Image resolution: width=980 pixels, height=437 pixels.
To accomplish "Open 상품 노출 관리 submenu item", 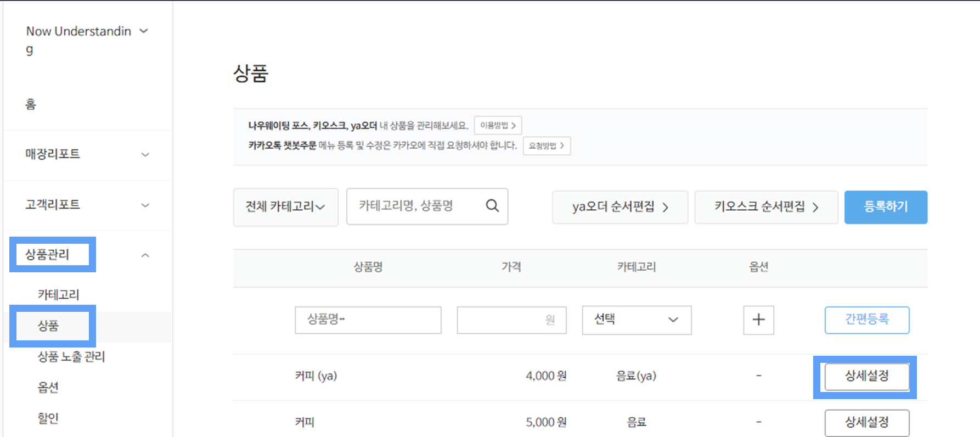I will (71, 356).
